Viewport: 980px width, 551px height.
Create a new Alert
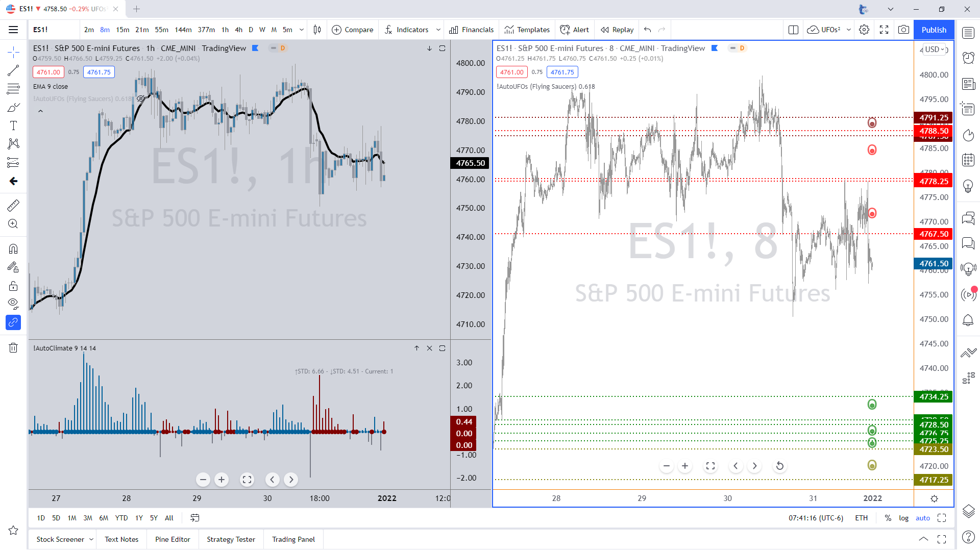pos(575,30)
